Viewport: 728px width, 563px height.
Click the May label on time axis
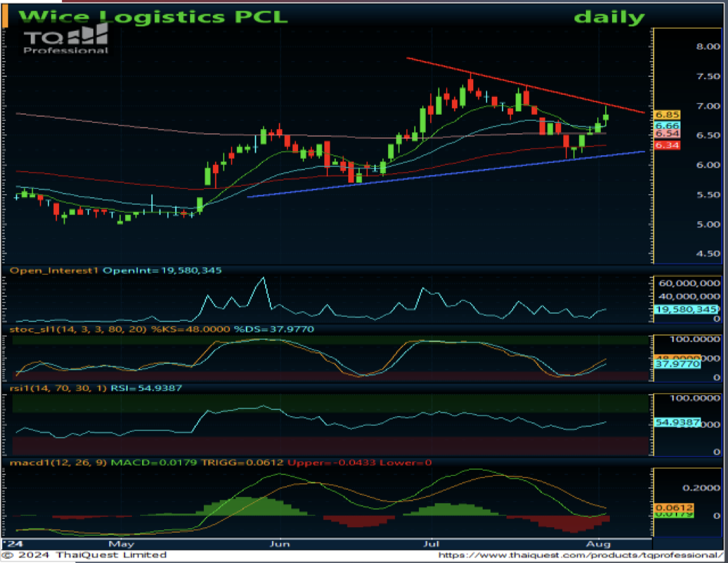[x=121, y=544]
